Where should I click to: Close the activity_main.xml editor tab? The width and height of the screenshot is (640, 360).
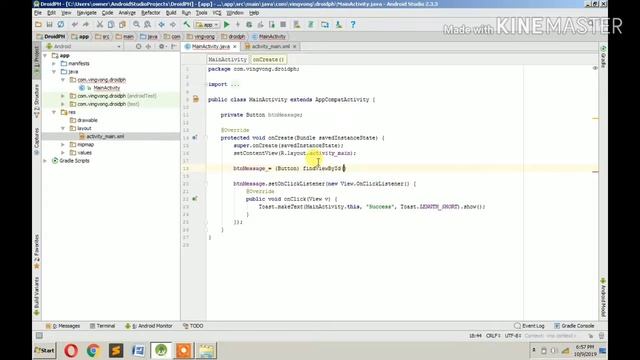(x=294, y=47)
